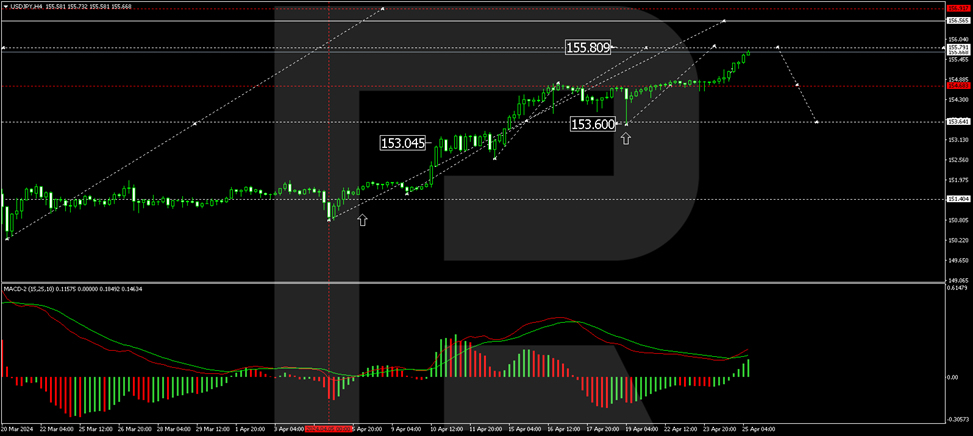Click the chart menu triangle beside USDJPY title

[6, 6]
